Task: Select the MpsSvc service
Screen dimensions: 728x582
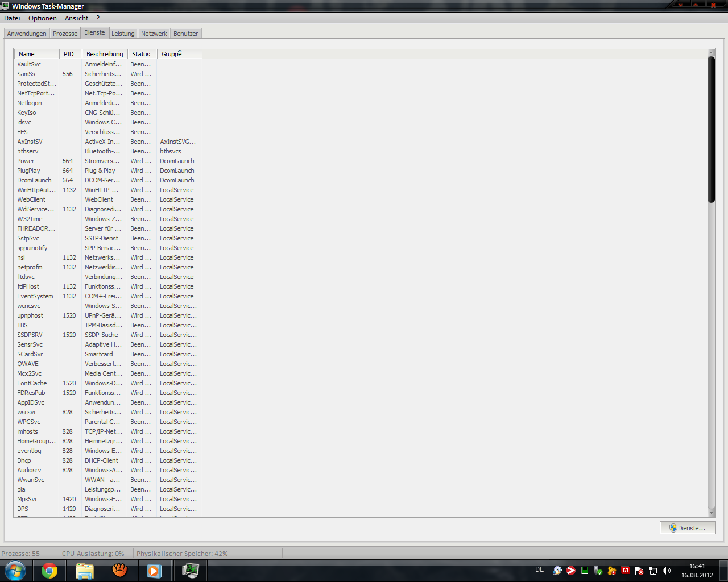Action: coord(28,499)
